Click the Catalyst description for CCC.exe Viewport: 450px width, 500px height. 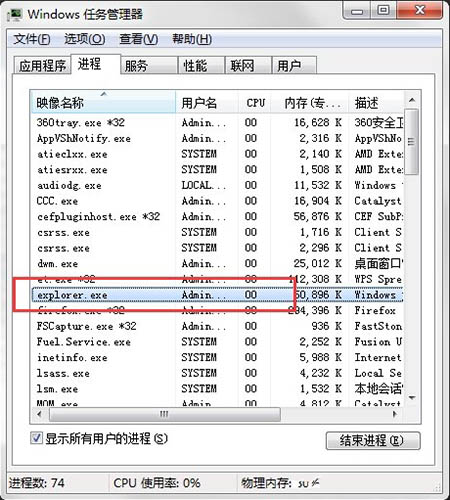378,201
